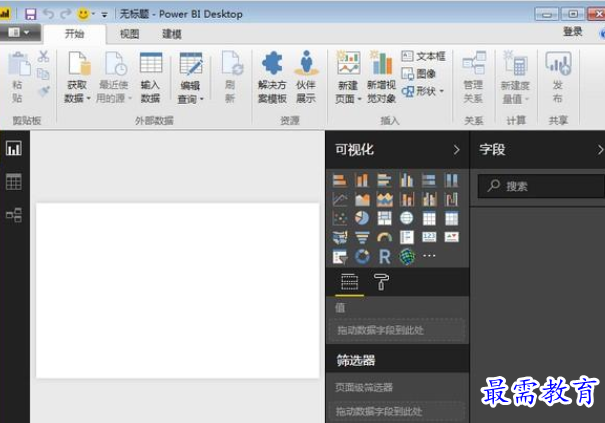Select the line chart visual
The width and height of the screenshot is (605, 423).
[340, 199]
